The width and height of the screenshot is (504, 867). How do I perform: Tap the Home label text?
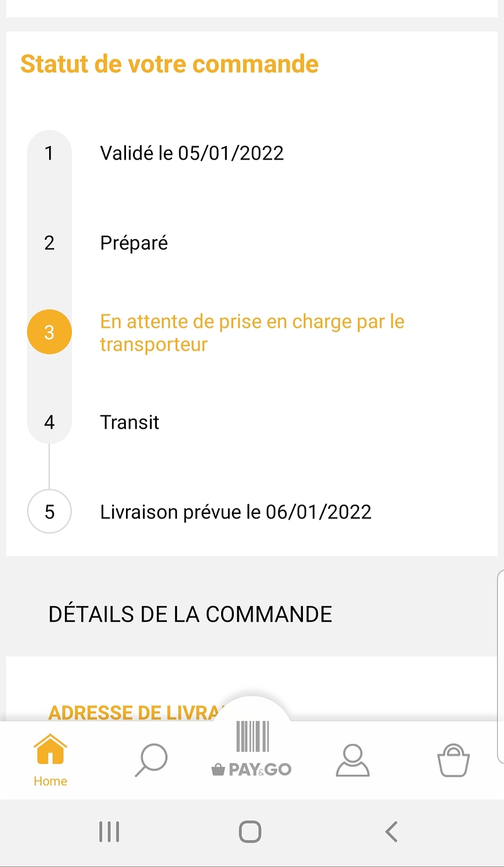point(50,781)
